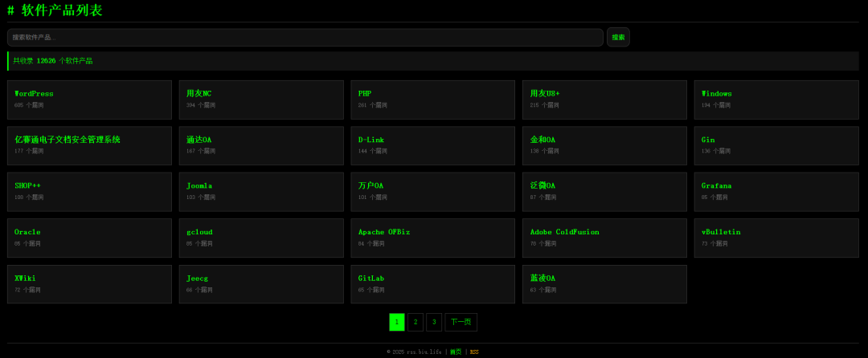The height and width of the screenshot is (358, 868).
Task: Open the 通达OA product card
Action: (261, 146)
